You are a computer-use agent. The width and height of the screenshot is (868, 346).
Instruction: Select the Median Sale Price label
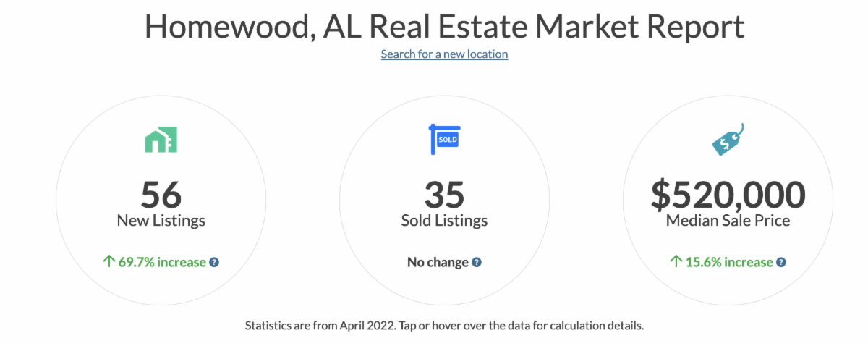(x=728, y=221)
